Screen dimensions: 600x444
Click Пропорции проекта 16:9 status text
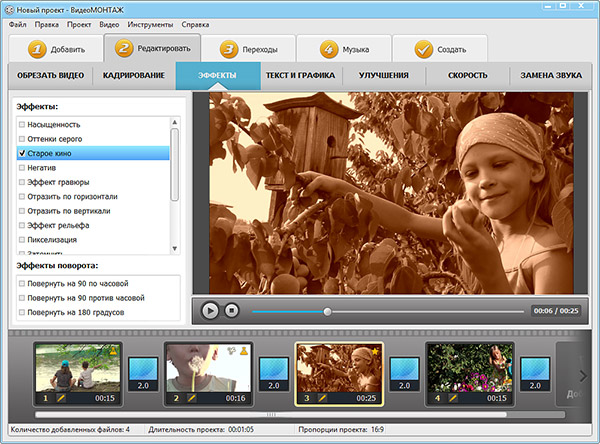pyautogui.click(x=341, y=429)
